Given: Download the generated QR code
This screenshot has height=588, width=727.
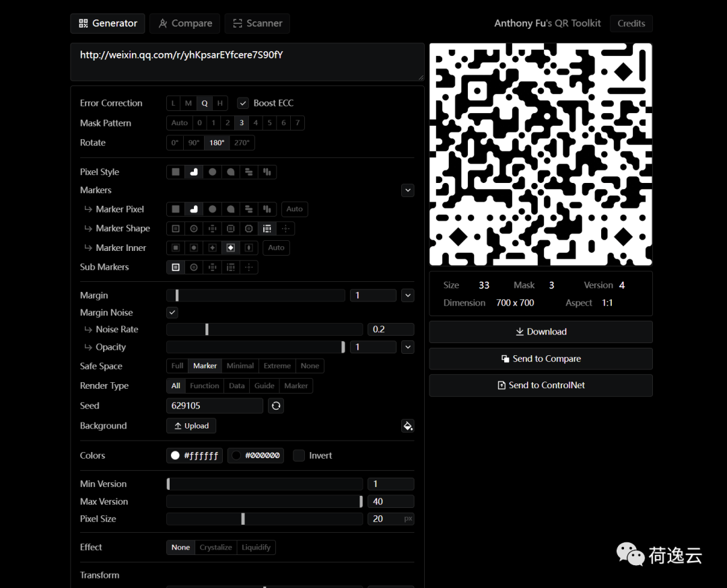Looking at the screenshot, I should [541, 332].
